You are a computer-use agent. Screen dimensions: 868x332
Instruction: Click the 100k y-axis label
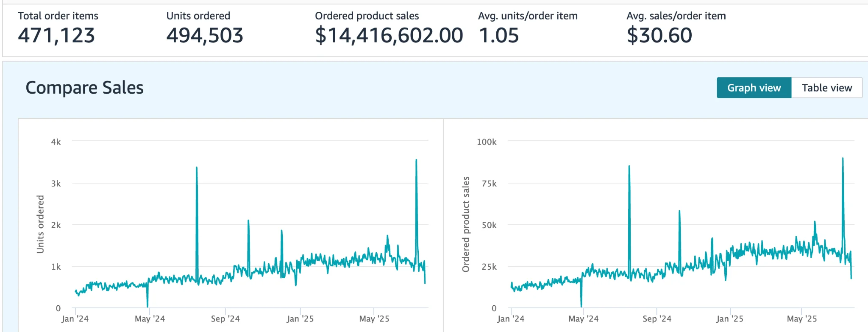(x=487, y=142)
